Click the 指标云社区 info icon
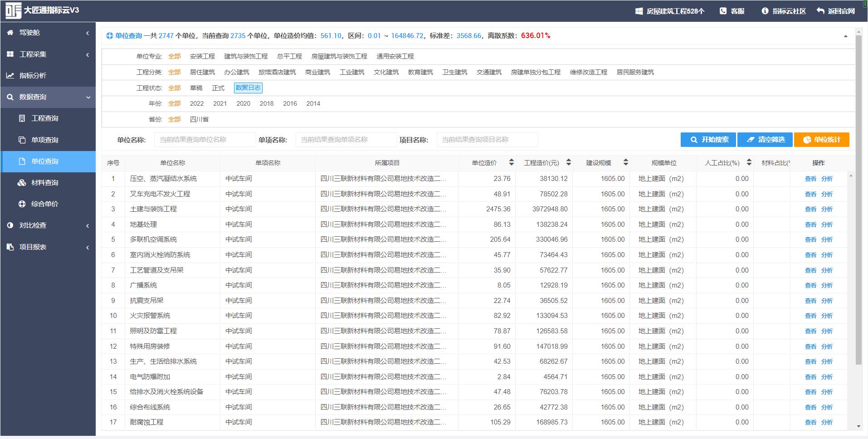The image size is (868, 439). tap(765, 11)
